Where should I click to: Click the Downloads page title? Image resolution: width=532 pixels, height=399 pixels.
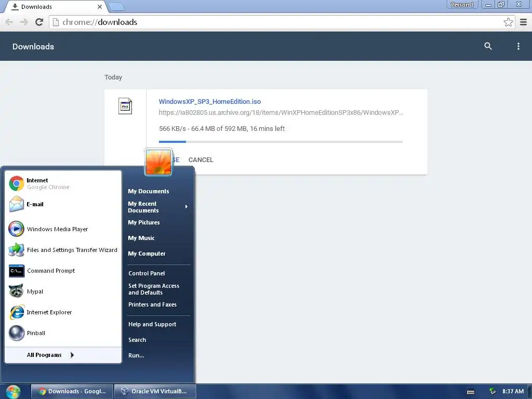(33, 46)
